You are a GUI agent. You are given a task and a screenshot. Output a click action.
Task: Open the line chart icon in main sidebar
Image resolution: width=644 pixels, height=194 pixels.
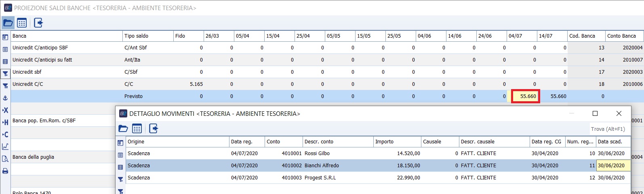click(5, 147)
